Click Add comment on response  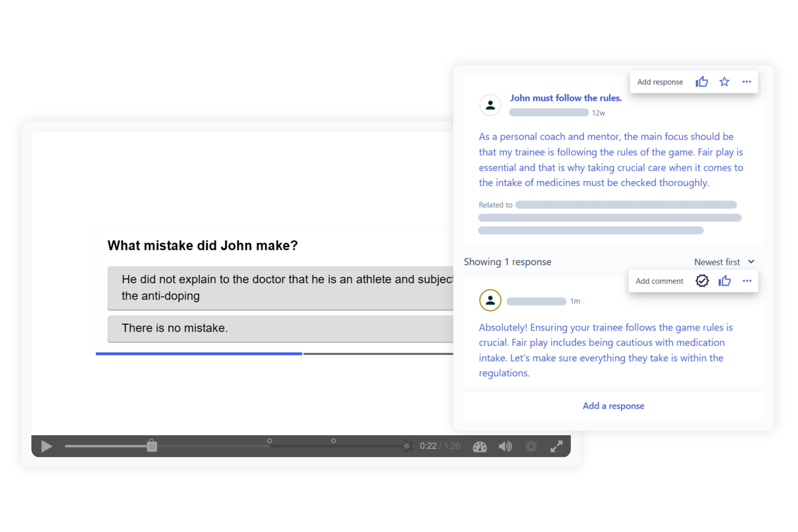pos(659,281)
